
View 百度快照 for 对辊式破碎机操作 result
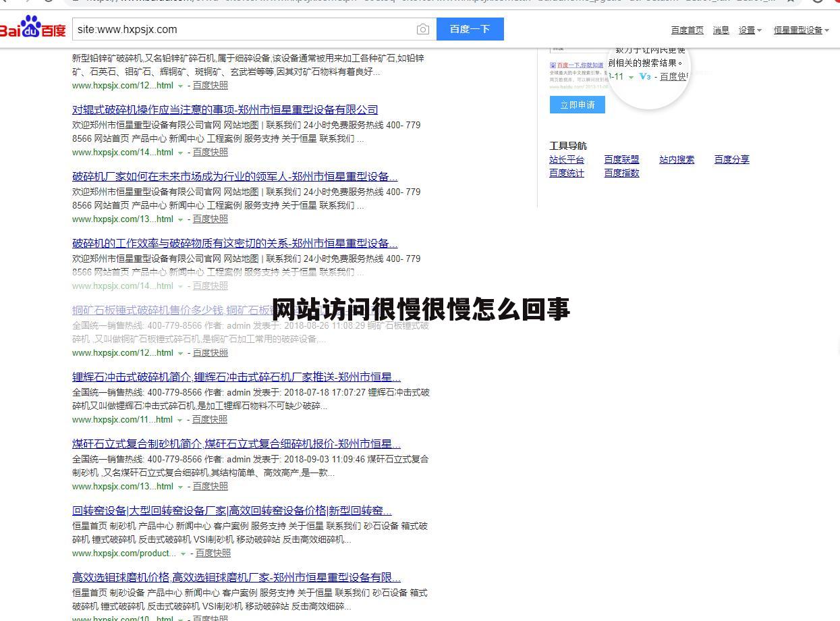211,152
